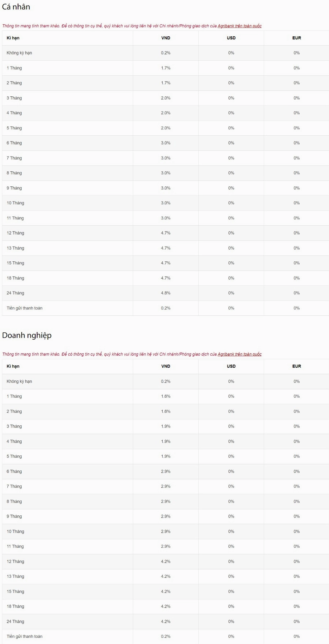Screen dimensions: 329x644
Task: Click Không kỳ hạn row label in Cá nhân table
Action: coord(19,53)
